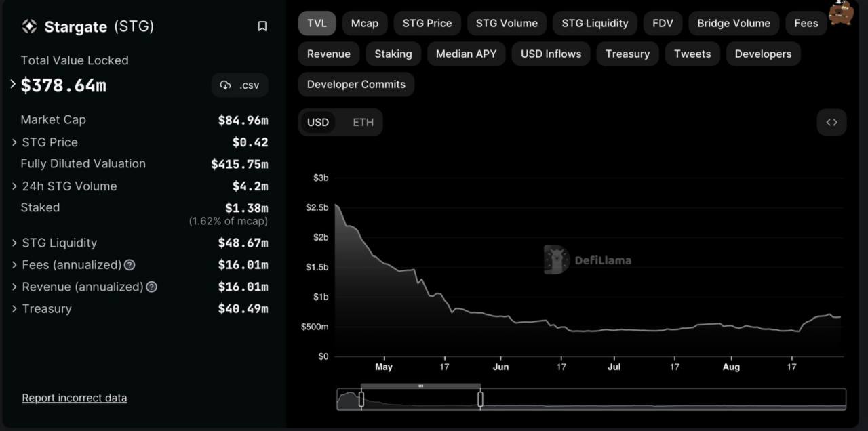This screenshot has width=868, height=431.
Task: Click the Stargate logo icon
Action: point(29,26)
